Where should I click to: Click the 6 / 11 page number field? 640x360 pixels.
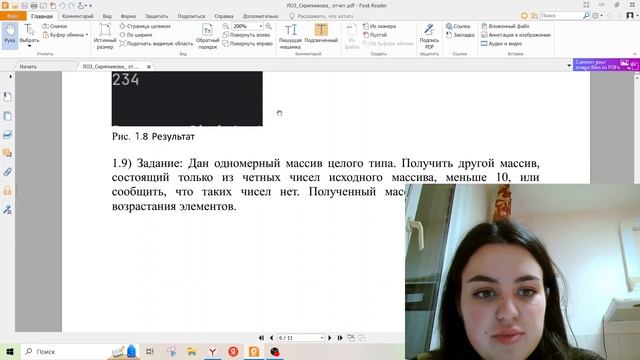300,338
